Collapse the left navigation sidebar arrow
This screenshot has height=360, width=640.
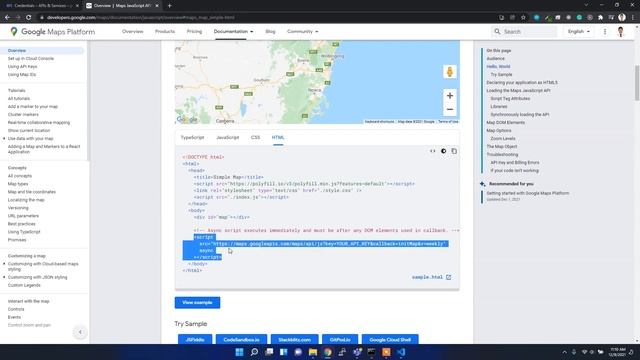[x=80, y=332]
